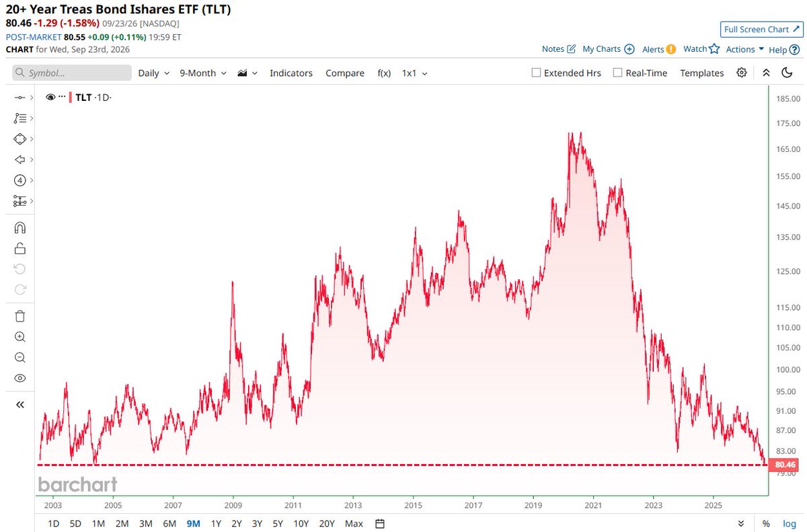Screen dimensions: 807x532
Task: Type in the Symbol search field
Action: [x=72, y=73]
